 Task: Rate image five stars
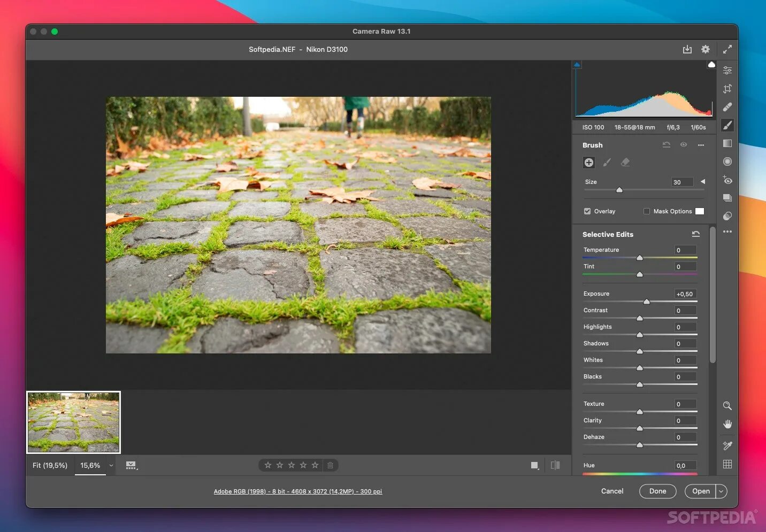coord(315,465)
